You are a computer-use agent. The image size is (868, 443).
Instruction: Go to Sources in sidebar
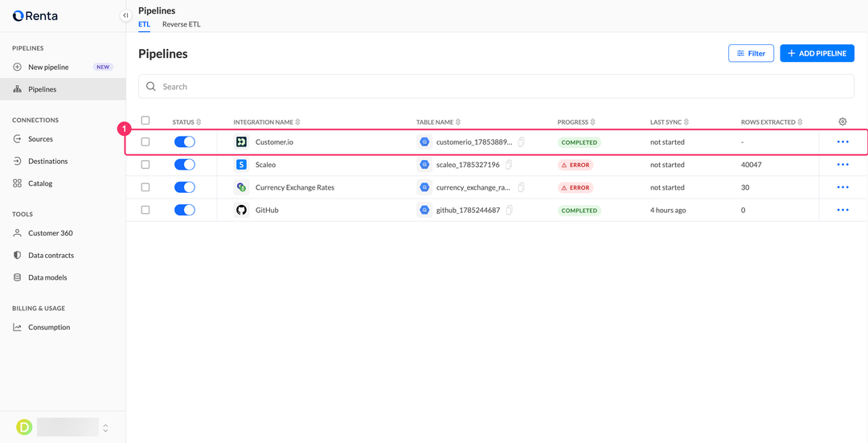coord(63,139)
